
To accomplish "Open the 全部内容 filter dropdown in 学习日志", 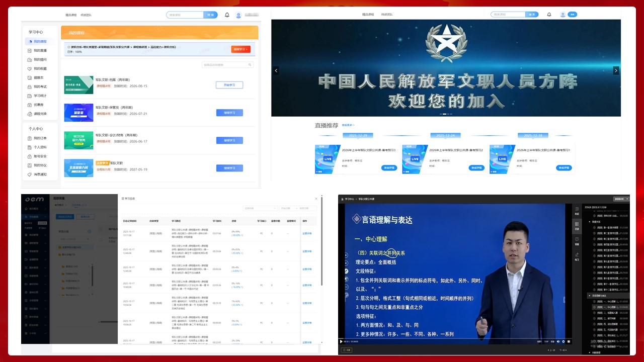I will click(259, 208).
